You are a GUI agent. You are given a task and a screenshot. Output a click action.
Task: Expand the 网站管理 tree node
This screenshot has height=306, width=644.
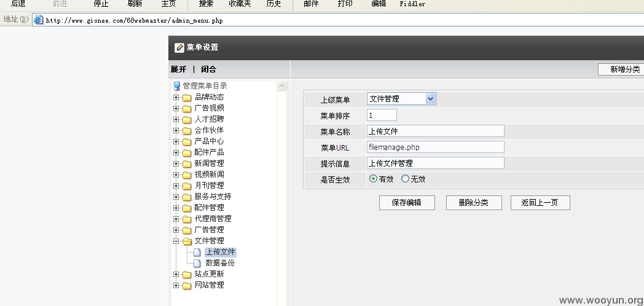click(x=176, y=286)
